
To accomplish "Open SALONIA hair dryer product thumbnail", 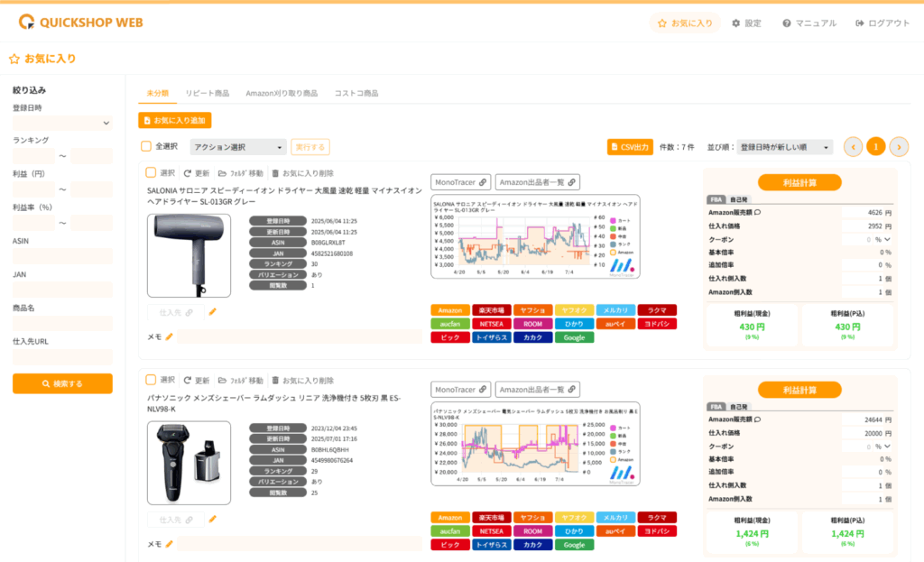I will (x=189, y=255).
